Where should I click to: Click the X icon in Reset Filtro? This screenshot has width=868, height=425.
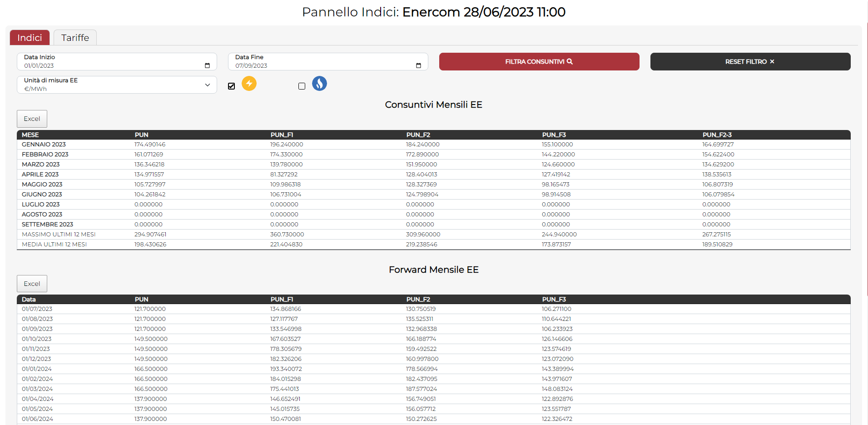pos(772,62)
